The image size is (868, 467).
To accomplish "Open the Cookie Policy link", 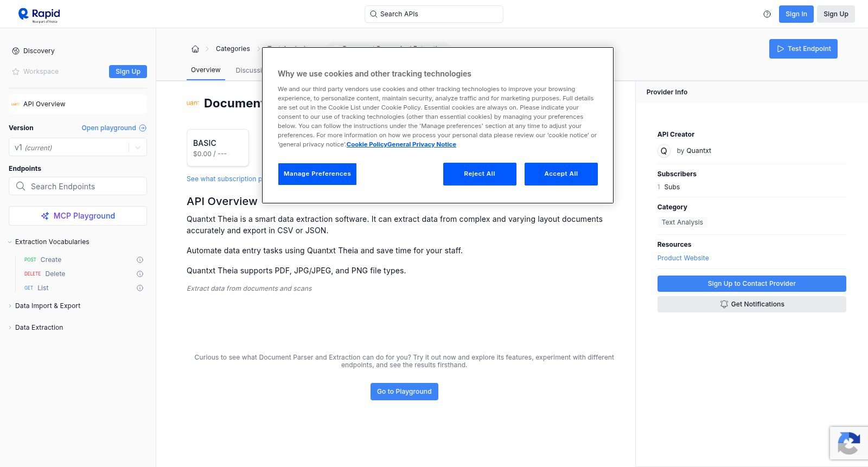I will point(367,144).
